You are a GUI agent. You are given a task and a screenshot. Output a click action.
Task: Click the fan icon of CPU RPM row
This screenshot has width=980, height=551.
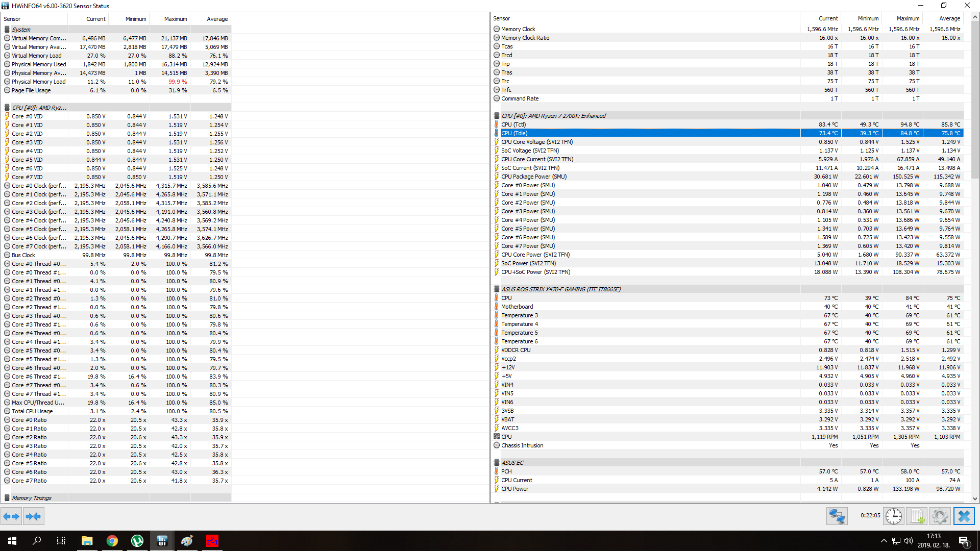pyautogui.click(x=496, y=437)
